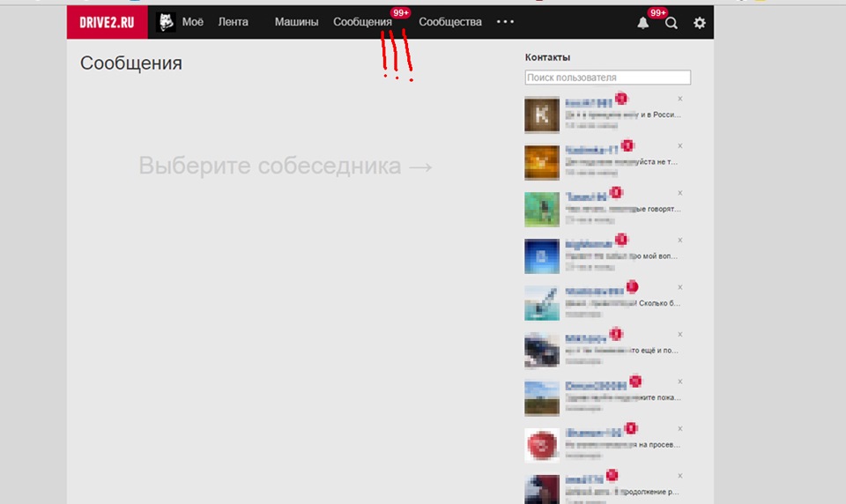Screen dimensions: 846x504
Task: Open the conversation preview ending 'про мой воп...'
Action: click(621, 256)
